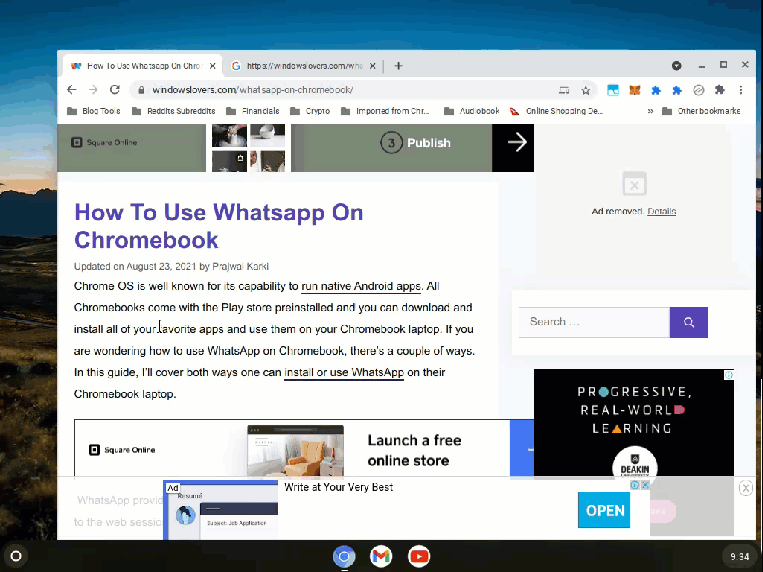
Task: Open Chrome from the shelf
Action: [344, 556]
